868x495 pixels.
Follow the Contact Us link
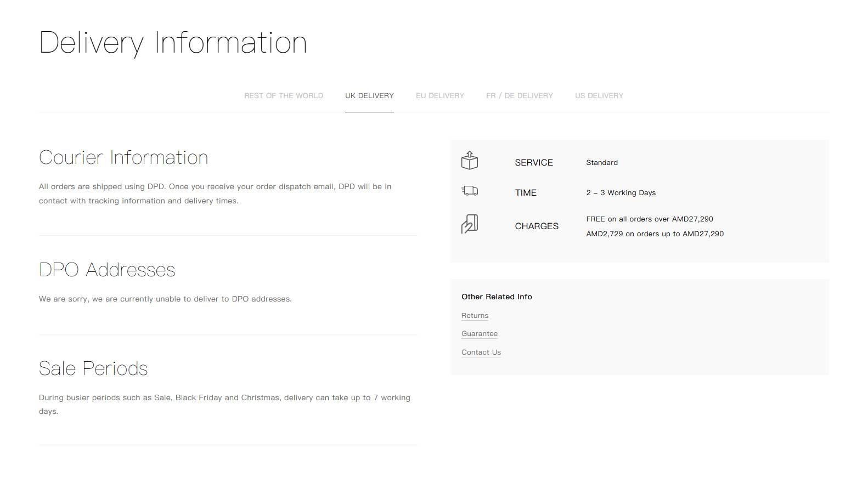[x=481, y=352]
